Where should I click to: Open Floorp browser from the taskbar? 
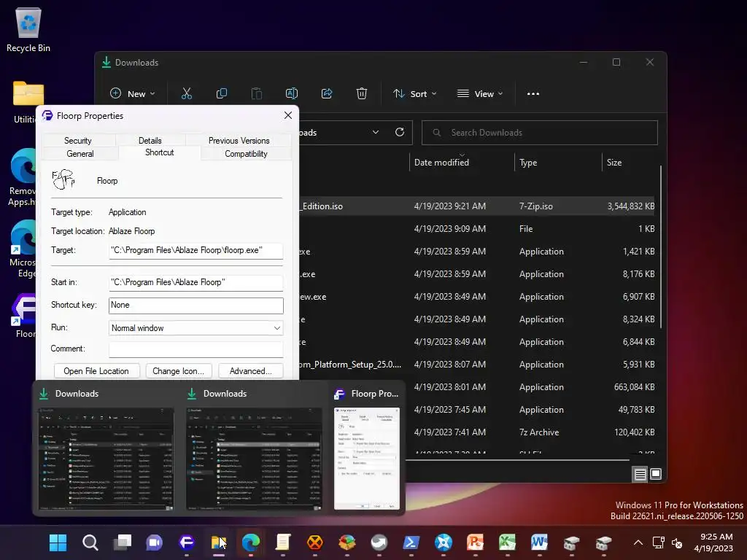point(187,542)
